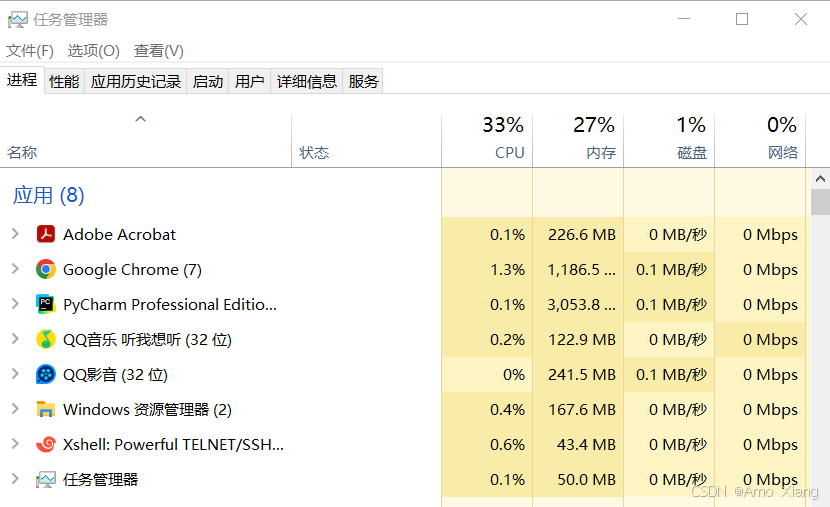Sort by the 内存 column header

pyautogui.click(x=578, y=141)
